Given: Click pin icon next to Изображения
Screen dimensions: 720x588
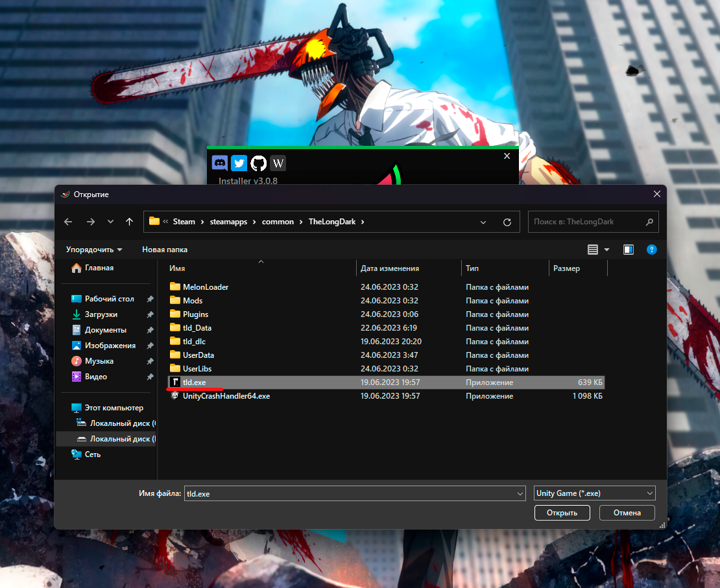Looking at the screenshot, I should 150,346.
